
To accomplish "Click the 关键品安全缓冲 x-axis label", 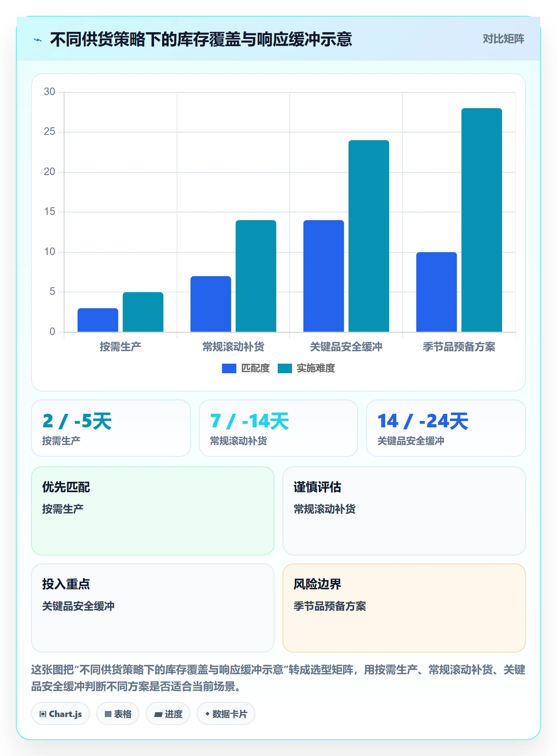I will [346, 347].
